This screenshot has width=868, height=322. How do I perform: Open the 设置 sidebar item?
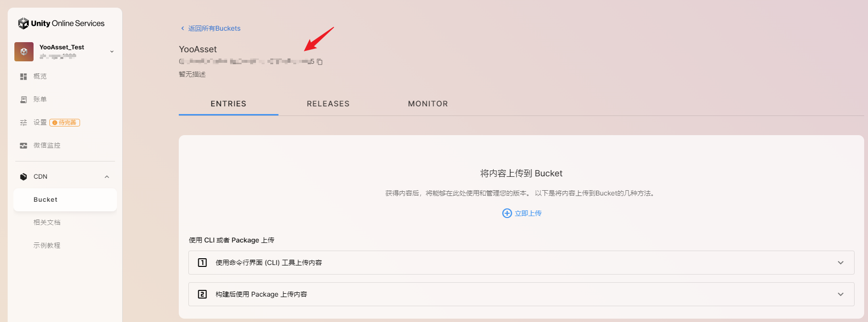[x=40, y=122]
